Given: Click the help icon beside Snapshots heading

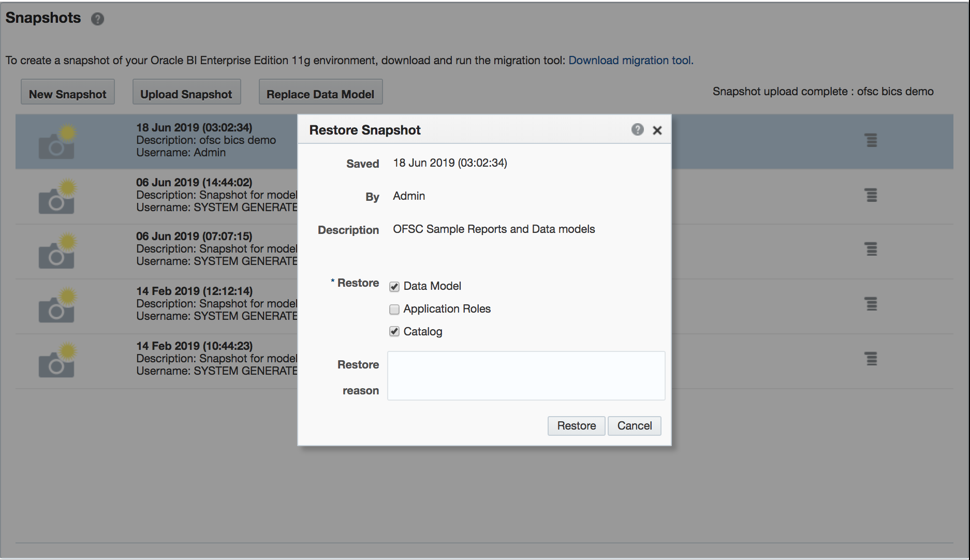Looking at the screenshot, I should click(x=97, y=19).
